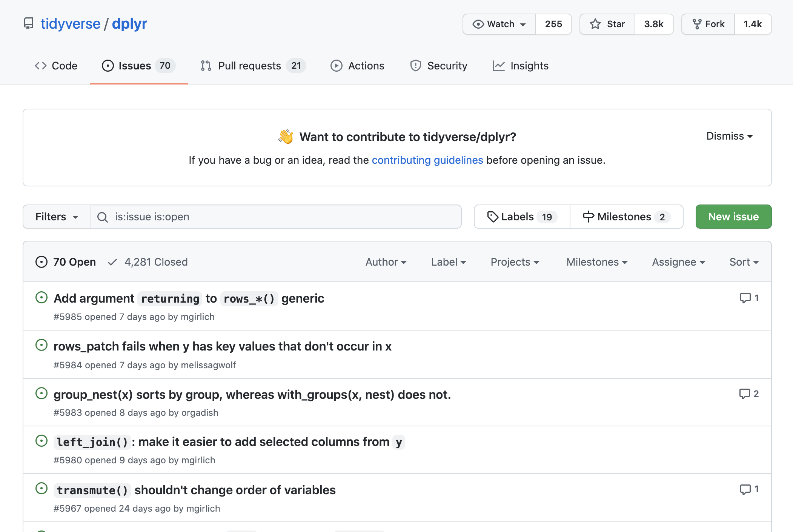This screenshot has width=793, height=532.
Task: Expand the Projects filter menu
Action: click(515, 262)
